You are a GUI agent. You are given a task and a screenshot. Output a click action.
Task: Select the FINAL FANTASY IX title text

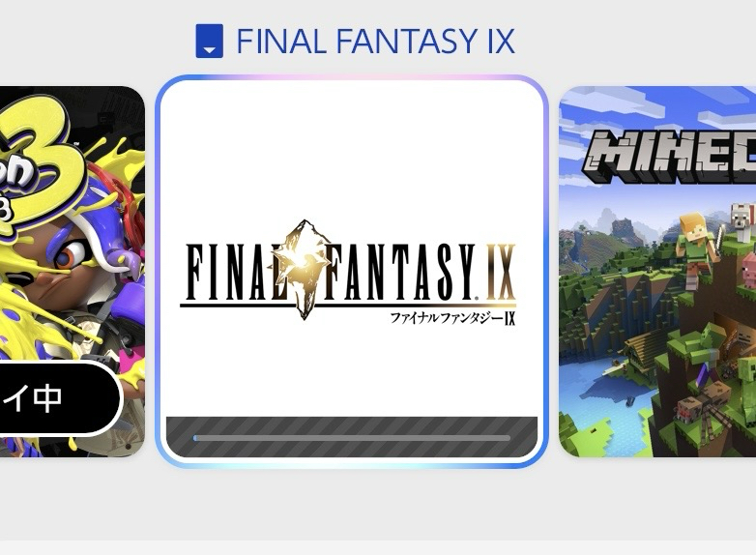tap(376, 41)
